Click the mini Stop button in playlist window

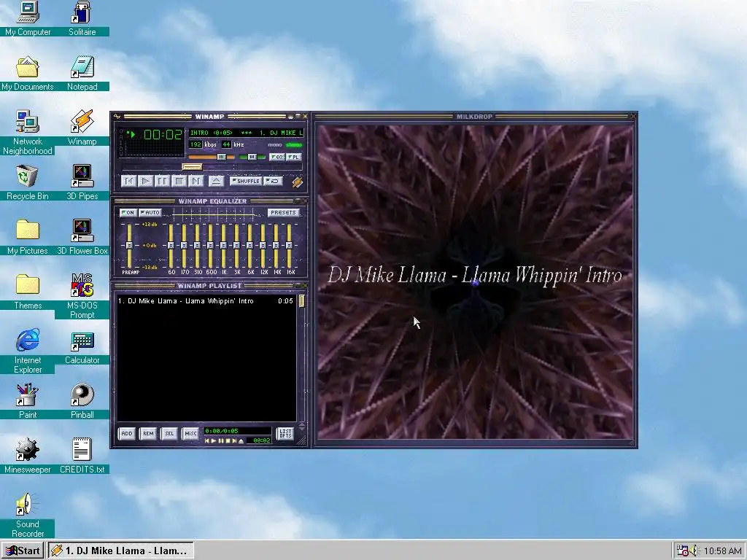[x=228, y=441]
